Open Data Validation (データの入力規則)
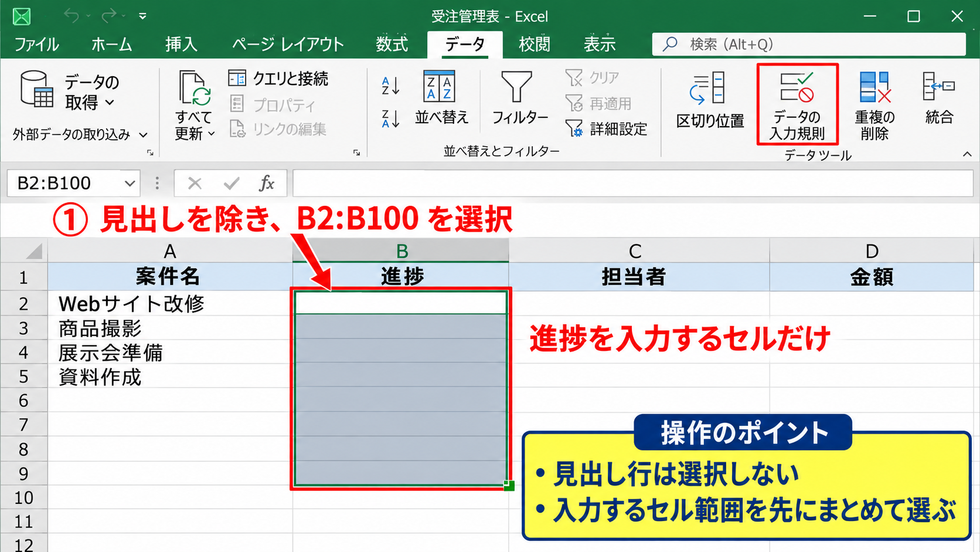The width and height of the screenshot is (980, 552). coord(797,104)
